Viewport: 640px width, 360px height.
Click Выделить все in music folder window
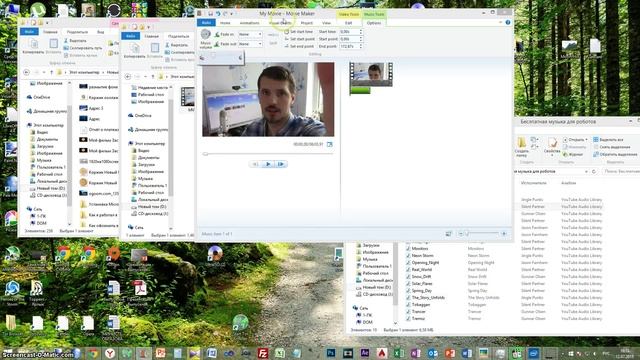(608, 140)
